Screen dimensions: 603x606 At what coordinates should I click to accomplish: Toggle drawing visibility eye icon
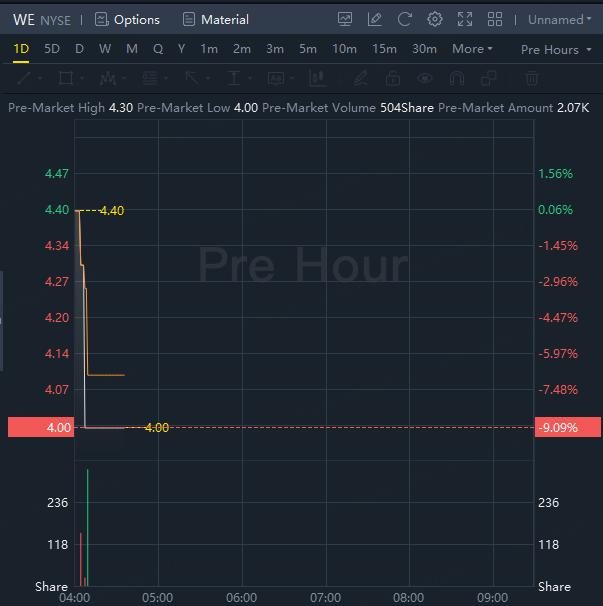[425, 78]
